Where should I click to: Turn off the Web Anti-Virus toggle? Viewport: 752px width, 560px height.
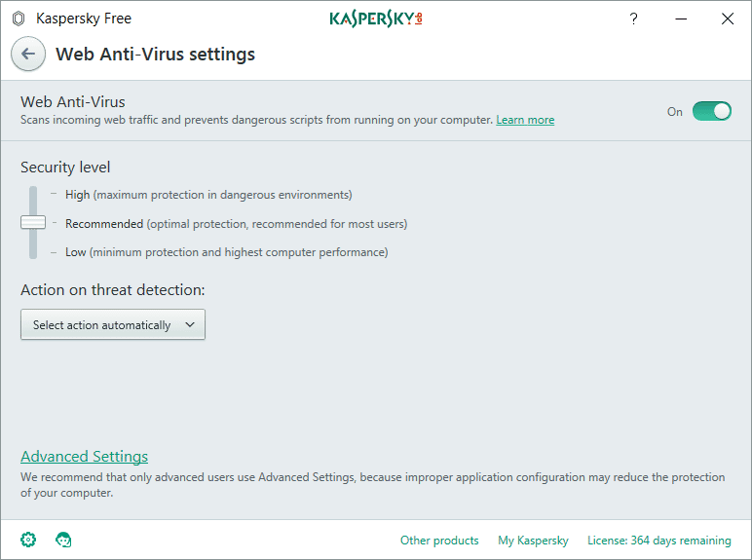(x=712, y=111)
